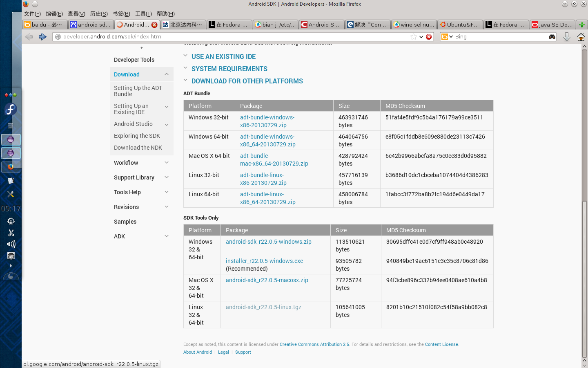The height and width of the screenshot is (368, 588).
Task: Open the scissors clipboard icon in dock
Action: (x=11, y=233)
